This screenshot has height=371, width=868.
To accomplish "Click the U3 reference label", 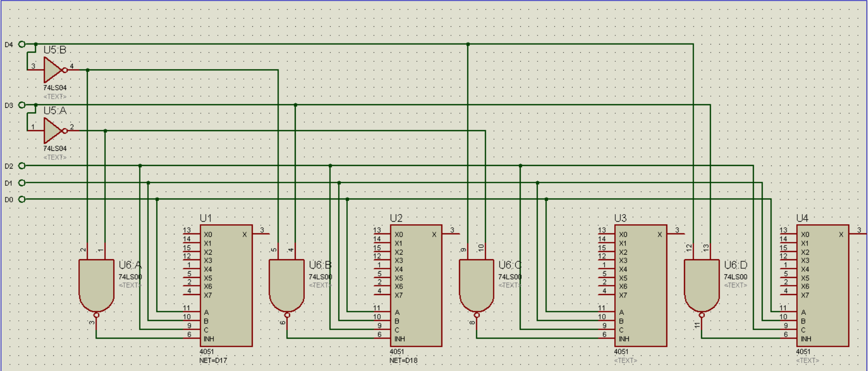I will 620,218.
